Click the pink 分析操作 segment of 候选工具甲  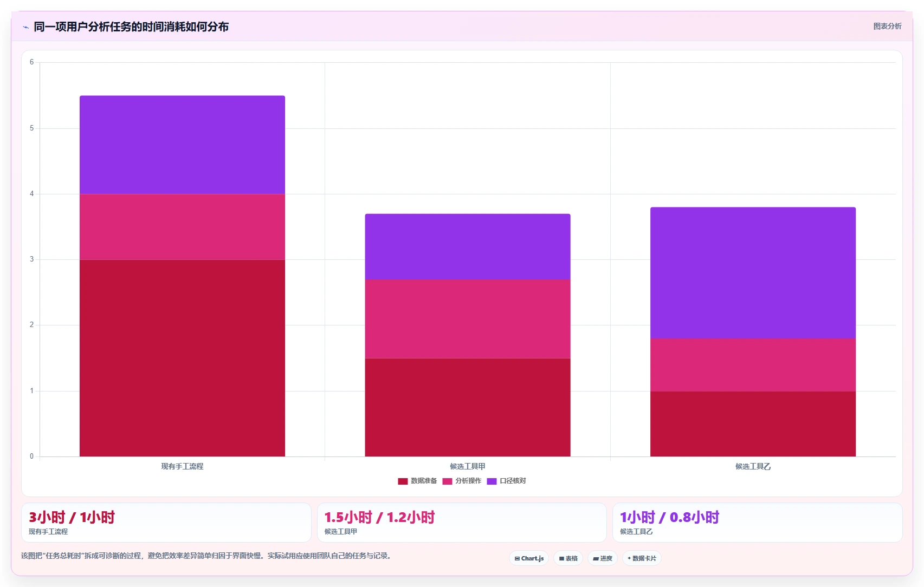pos(467,319)
